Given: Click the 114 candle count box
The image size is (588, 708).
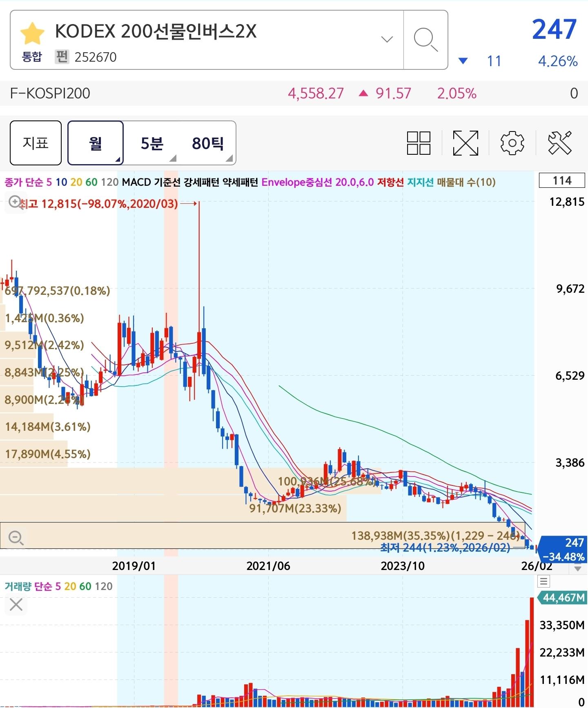Looking at the screenshot, I should point(562,180).
